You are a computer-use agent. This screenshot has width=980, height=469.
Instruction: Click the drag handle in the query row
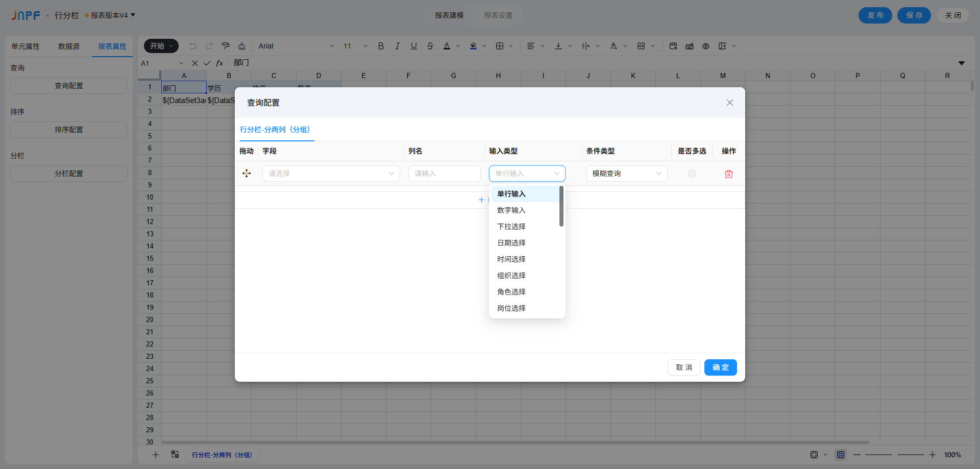pos(247,174)
